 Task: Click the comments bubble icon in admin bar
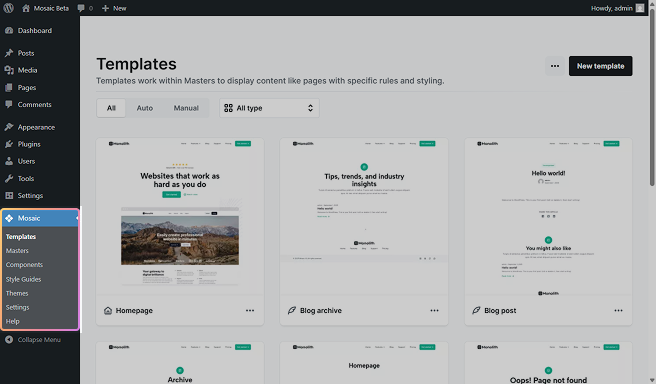pos(81,8)
